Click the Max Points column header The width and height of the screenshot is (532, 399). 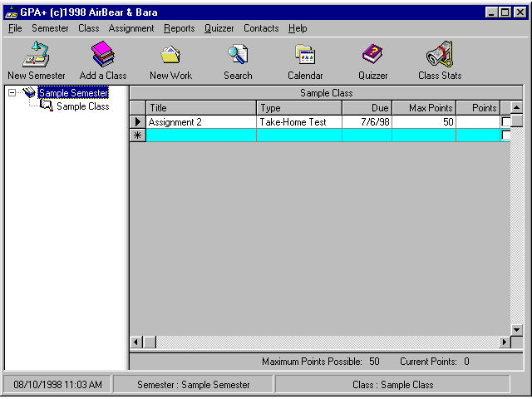[424, 108]
